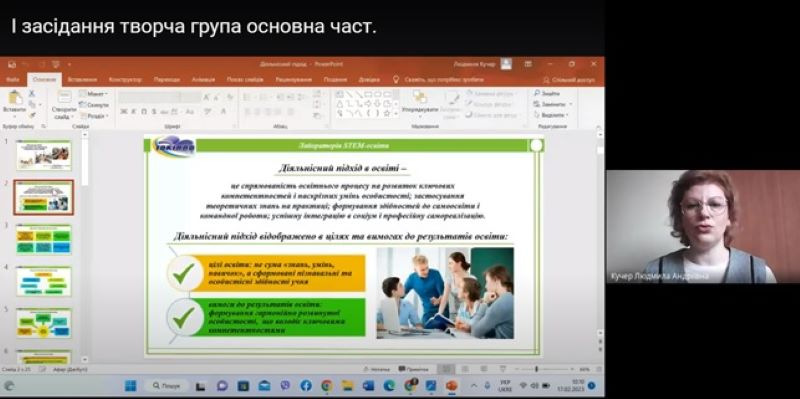The height and width of the screenshot is (399, 800).
Task: Click the lightbulb Tell Me search icon
Action: click(x=395, y=80)
